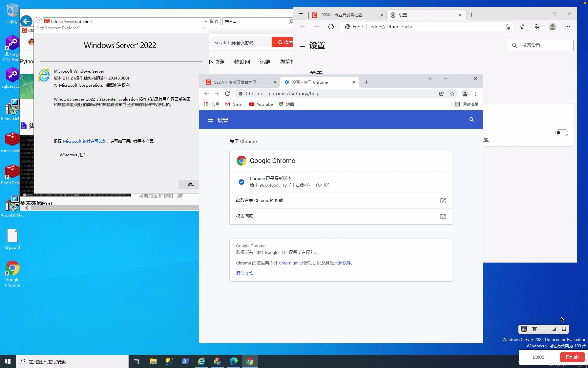The height and width of the screenshot is (368, 588).
Task: Click the IE horizontal scrollbar left arrow
Action: 27,208
